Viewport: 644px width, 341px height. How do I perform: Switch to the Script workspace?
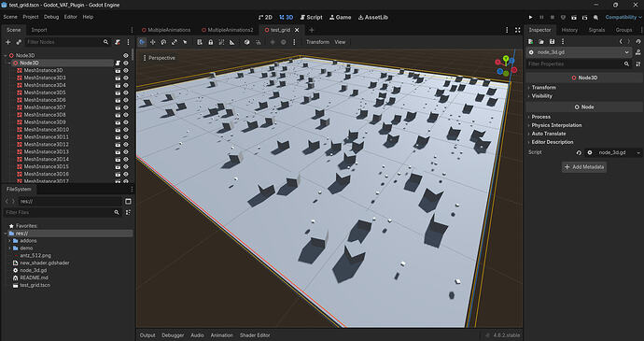(x=311, y=17)
